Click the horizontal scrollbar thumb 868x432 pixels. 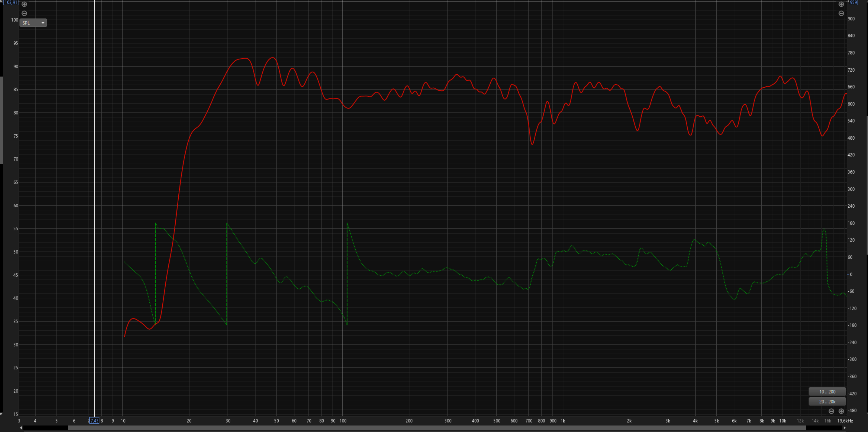(436, 428)
